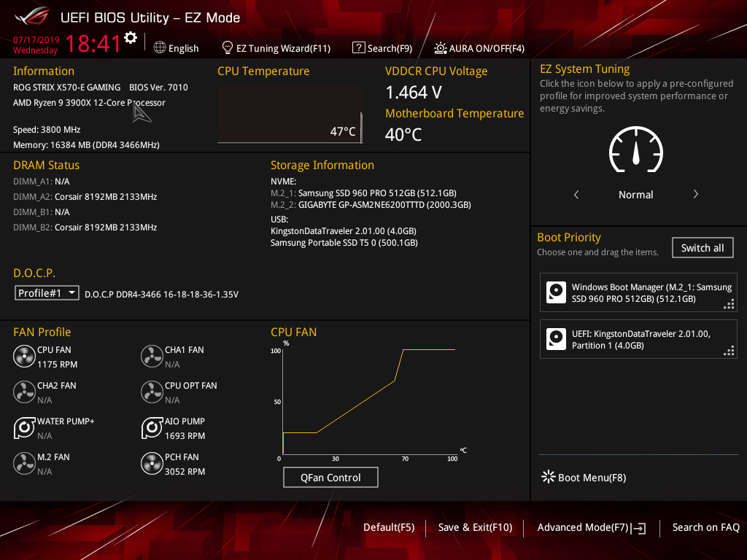Select the UEFI KingstonDataTraveler boot entry
Viewport: 747px width, 560px height.
638,339
